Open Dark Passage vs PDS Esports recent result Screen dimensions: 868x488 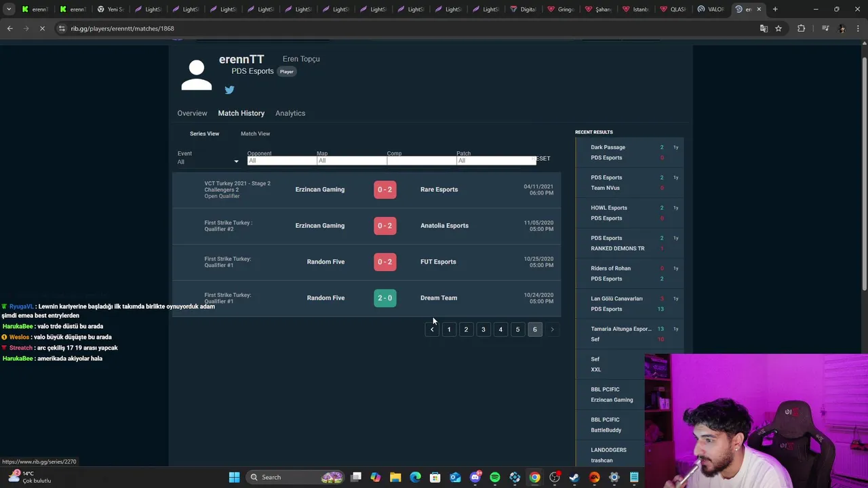point(629,152)
